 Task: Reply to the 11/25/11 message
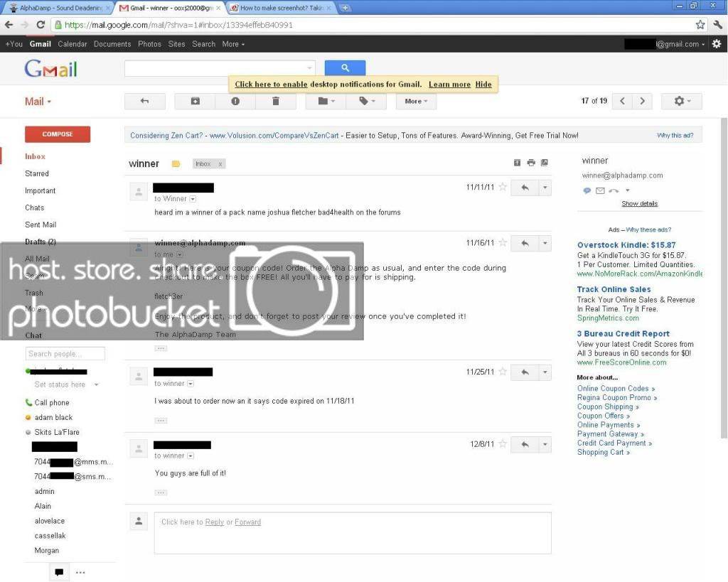click(x=525, y=372)
